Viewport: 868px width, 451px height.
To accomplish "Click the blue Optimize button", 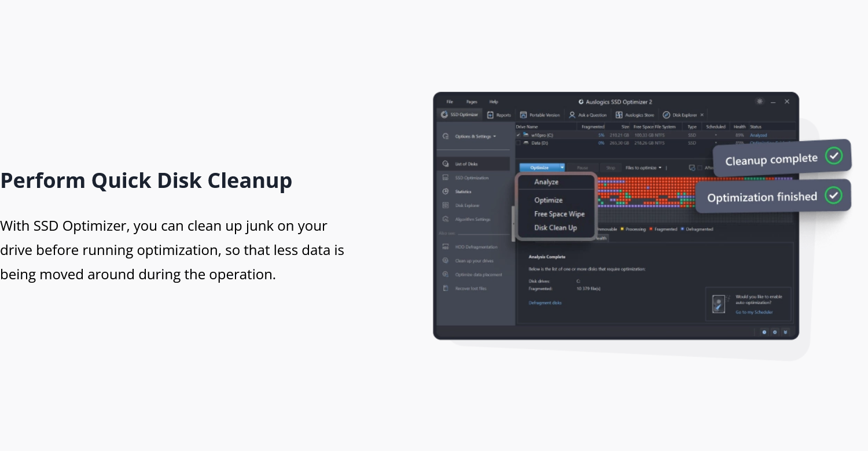I will coord(539,168).
